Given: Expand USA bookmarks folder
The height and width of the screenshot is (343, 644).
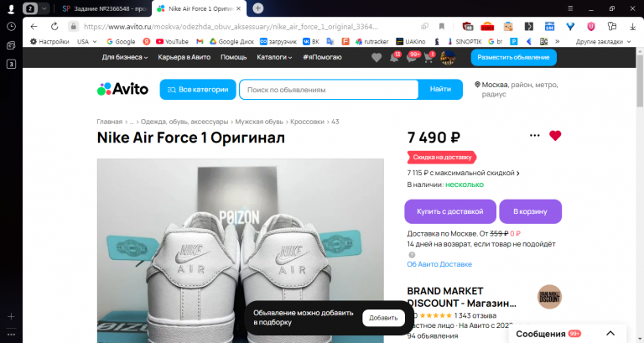Looking at the screenshot, I should (87, 41).
